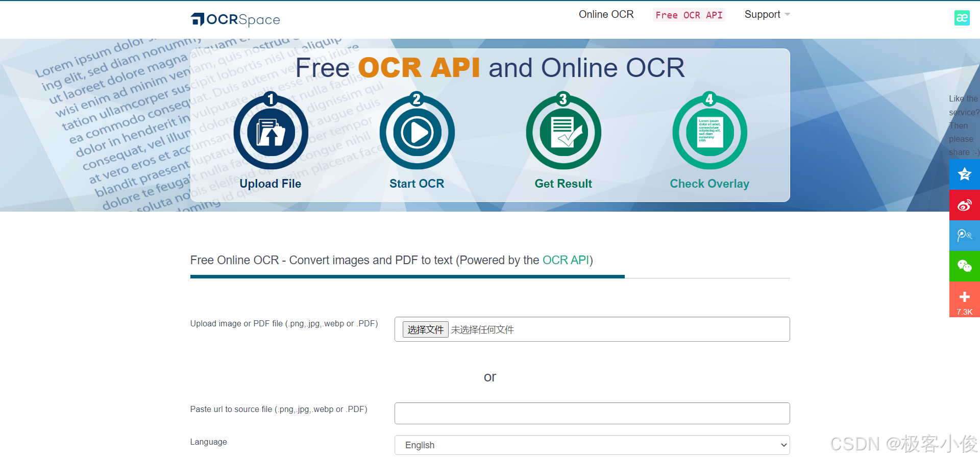The image size is (980, 460).
Task: Click the Start OCR label
Action: [417, 184]
